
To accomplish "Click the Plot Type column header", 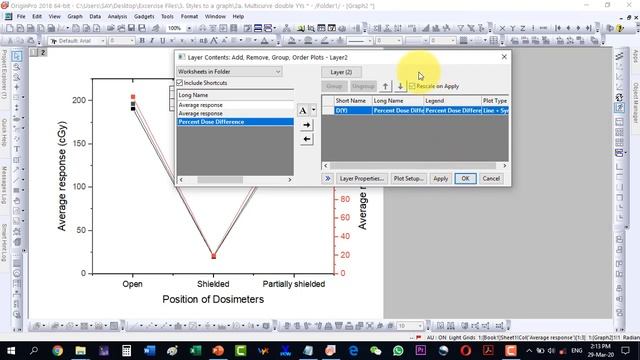I will pyautogui.click(x=495, y=100).
